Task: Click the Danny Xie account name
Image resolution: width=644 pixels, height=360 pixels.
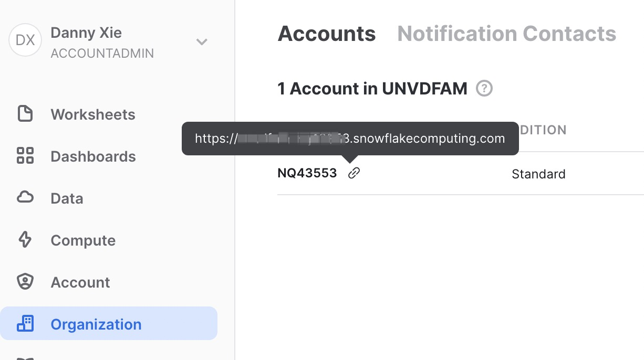Action: point(86,33)
